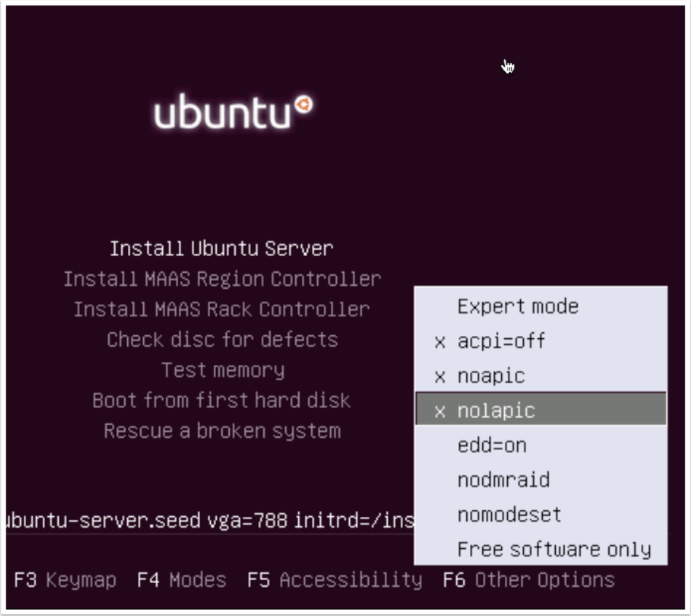Uncheck the noapic option

491,376
